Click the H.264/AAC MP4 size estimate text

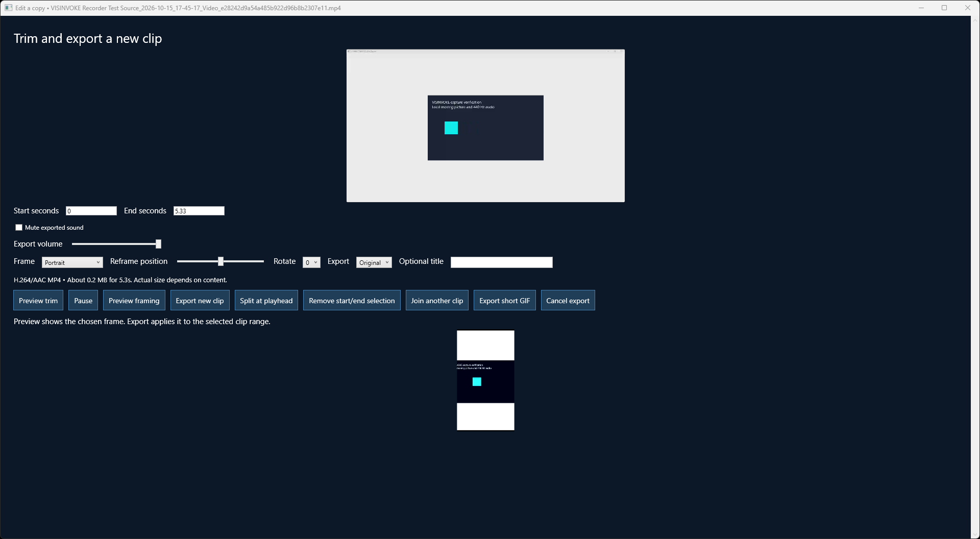point(120,280)
